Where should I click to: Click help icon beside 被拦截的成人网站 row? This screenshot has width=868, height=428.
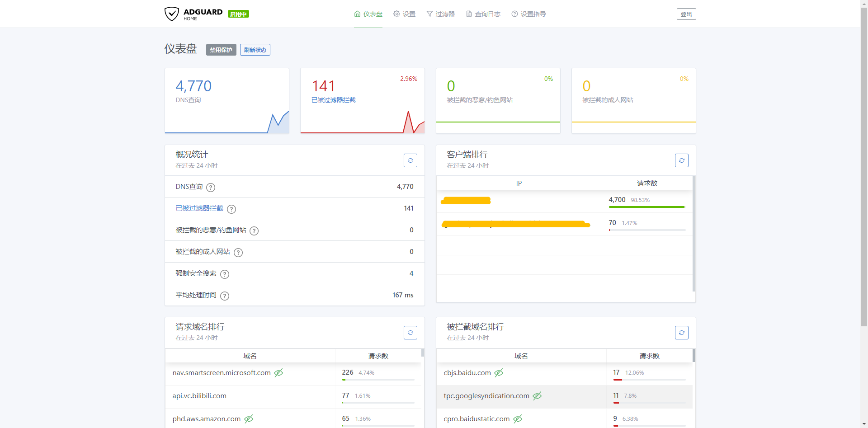pyautogui.click(x=238, y=252)
